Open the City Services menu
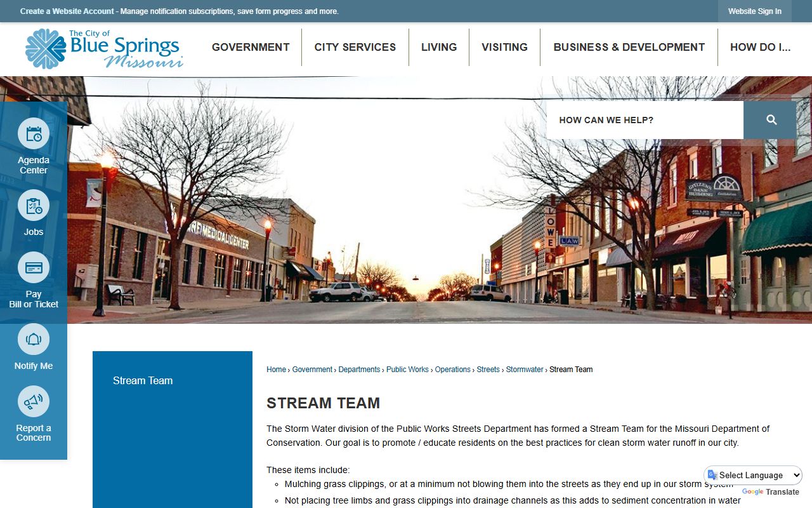812x508 pixels. (355, 47)
